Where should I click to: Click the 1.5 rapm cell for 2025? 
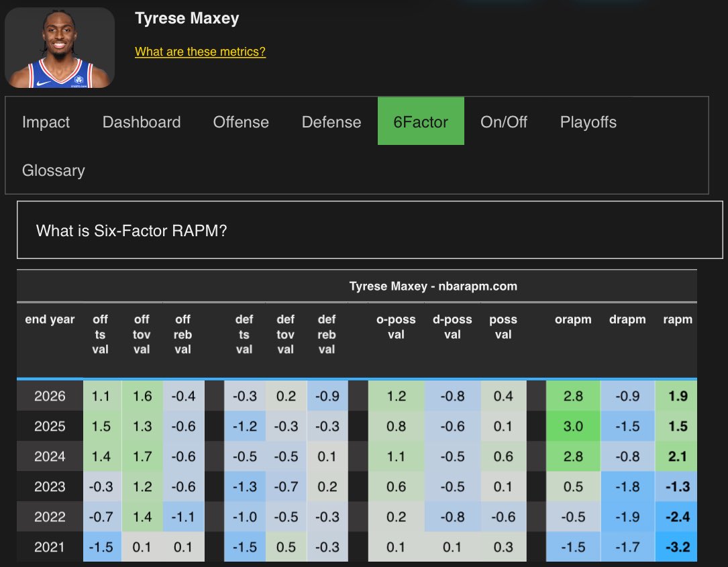click(x=676, y=426)
